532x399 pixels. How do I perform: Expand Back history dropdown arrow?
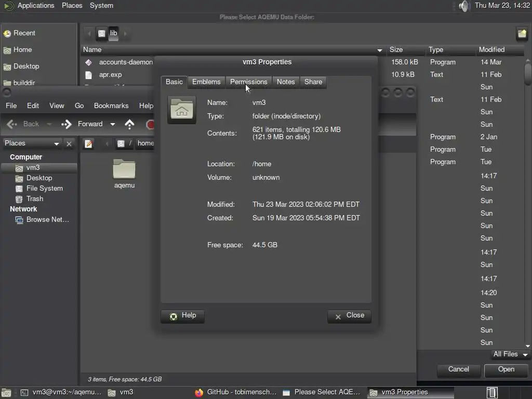(x=49, y=124)
